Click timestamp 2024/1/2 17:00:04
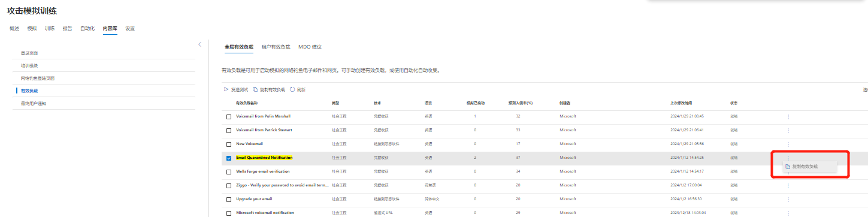Image resolution: width=868 pixels, height=217 pixels. [x=685, y=185]
